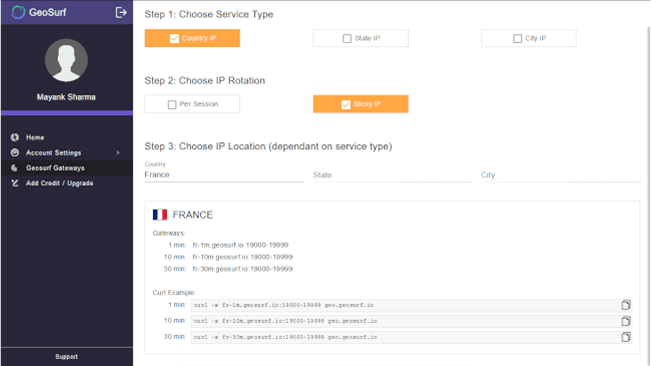Click the Home globe icon in sidebar
The height and width of the screenshot is (366, 651).
(15, 137)
